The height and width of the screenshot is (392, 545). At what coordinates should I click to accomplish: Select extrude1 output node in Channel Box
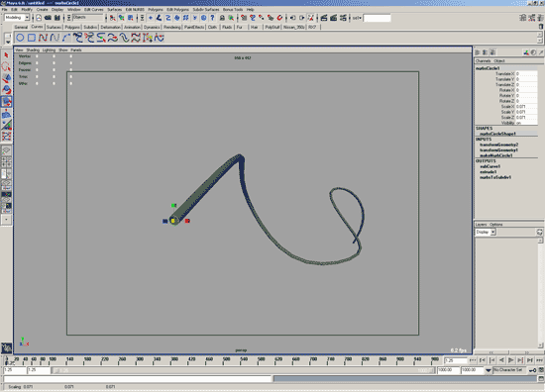[489, 172]
